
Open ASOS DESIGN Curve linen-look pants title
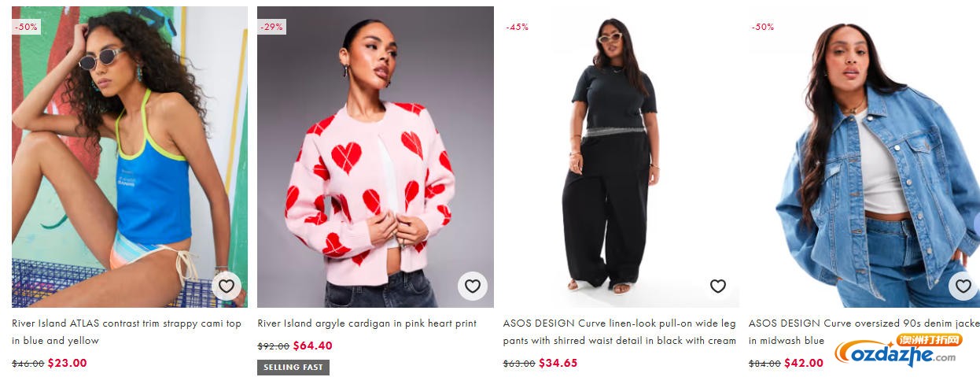coord(620,332)
